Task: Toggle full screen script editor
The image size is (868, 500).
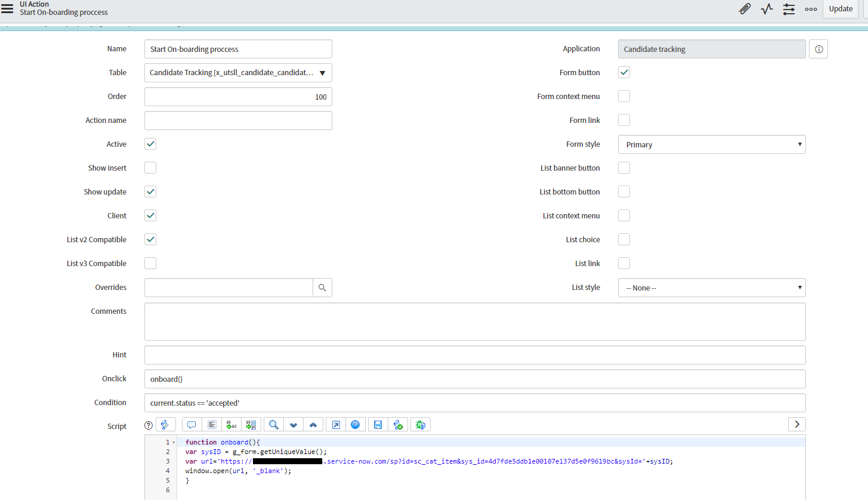Action: click(x=336, y=425)
